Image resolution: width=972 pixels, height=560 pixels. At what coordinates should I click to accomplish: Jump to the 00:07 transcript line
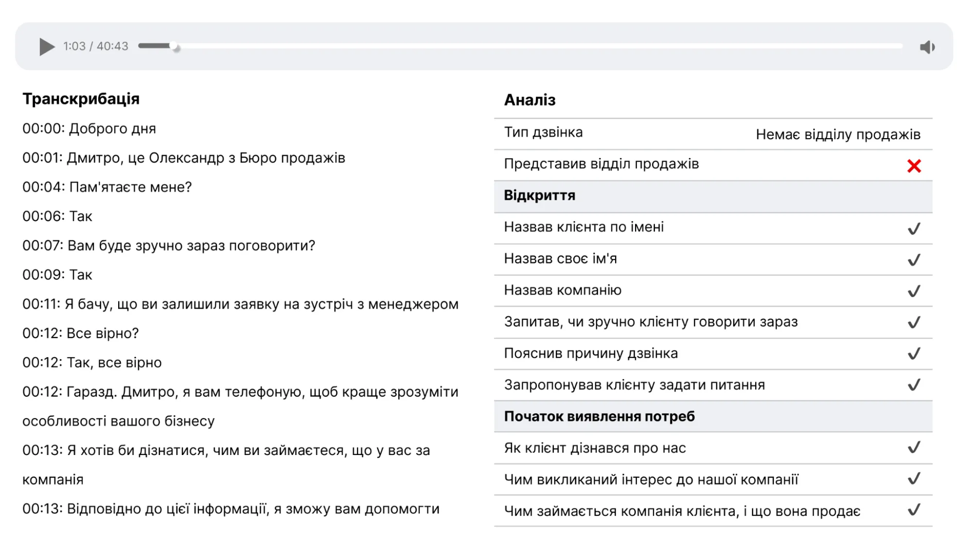168,245
